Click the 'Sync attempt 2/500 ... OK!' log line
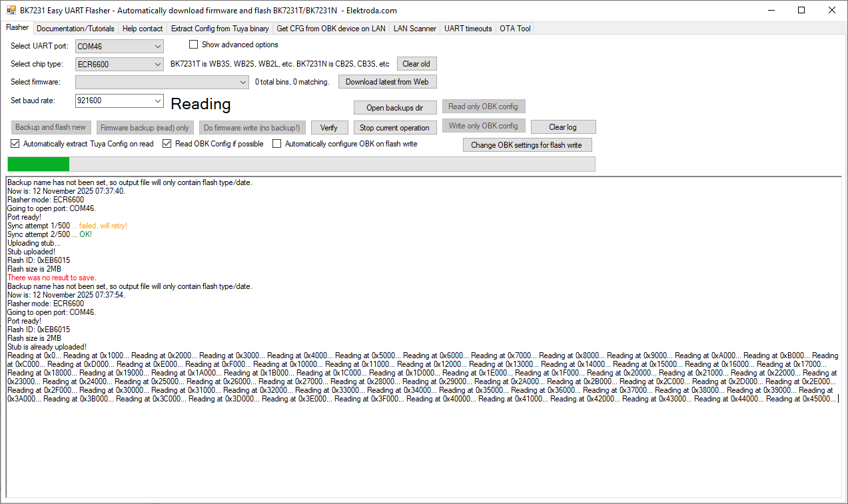Viewport: 848px width, 504px height. (49, 234)
